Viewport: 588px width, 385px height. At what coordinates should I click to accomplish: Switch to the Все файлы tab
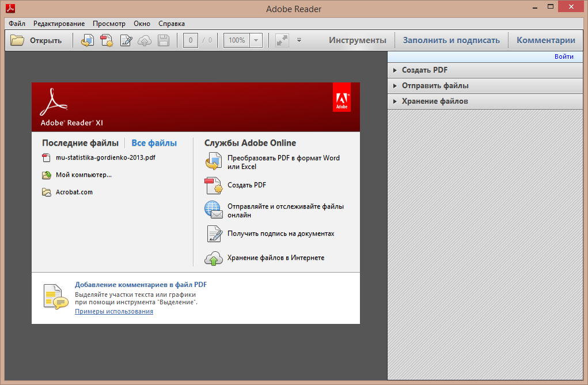coord(154,143)
